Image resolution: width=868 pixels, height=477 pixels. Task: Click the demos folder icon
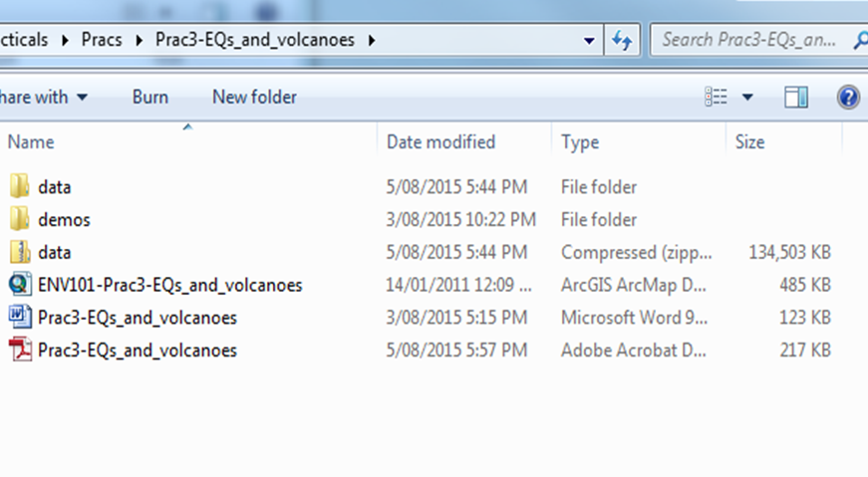(20, 219)
